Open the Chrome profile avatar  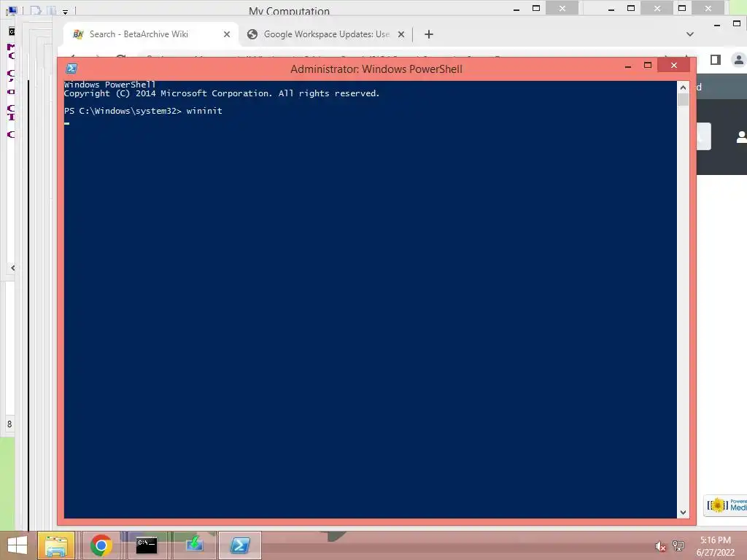738,60
